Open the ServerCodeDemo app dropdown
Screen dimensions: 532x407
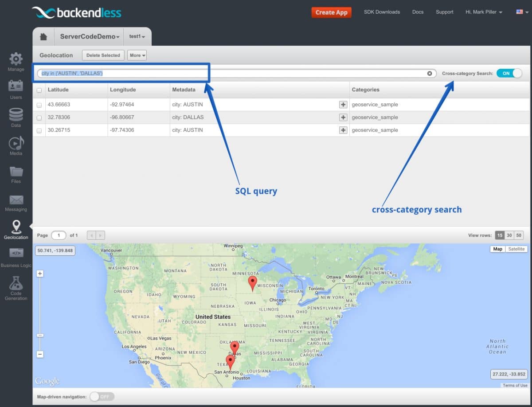coord(90,36)
